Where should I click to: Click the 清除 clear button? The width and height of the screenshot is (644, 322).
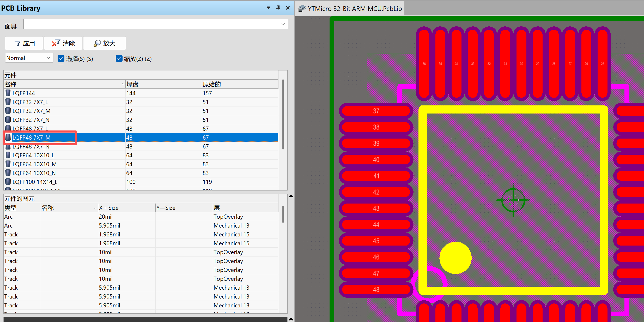(x=63, y=43)
